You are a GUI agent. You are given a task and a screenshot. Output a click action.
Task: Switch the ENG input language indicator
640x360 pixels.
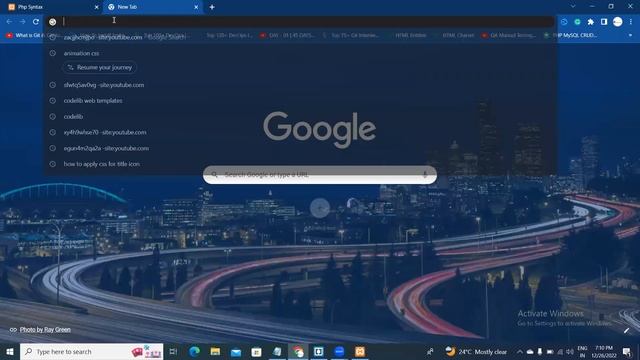(582, 351)
